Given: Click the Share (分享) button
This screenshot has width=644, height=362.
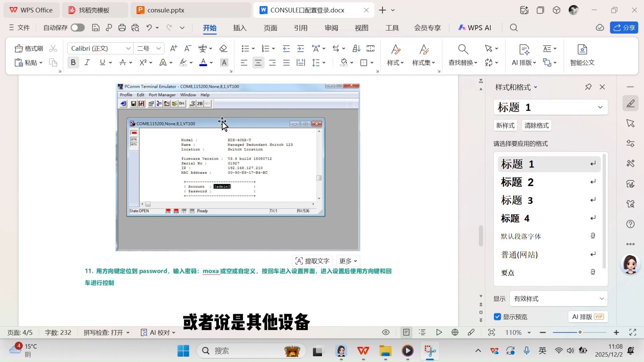Looking at the screenshot, I should pyautogui.click(x=624, y=28).
